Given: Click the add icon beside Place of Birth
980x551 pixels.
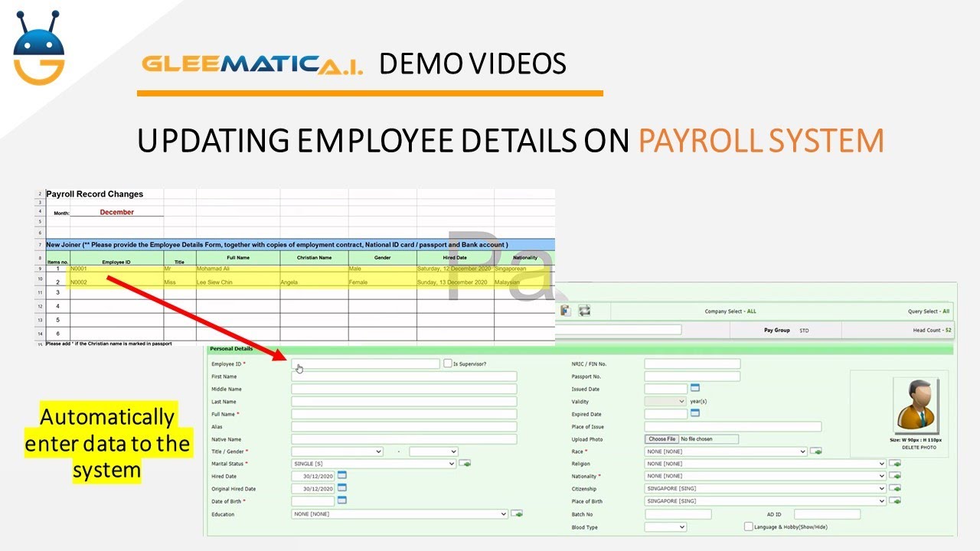Looking at the screenshot, I should point(895,501).
